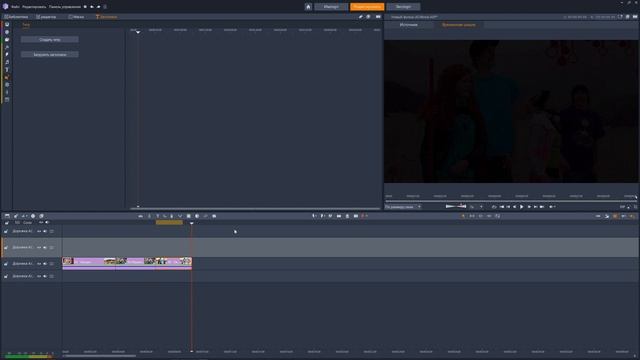Click the preview scrub bar under the ruler
Screen dimensions: 640x360
[x=510, y=201]
